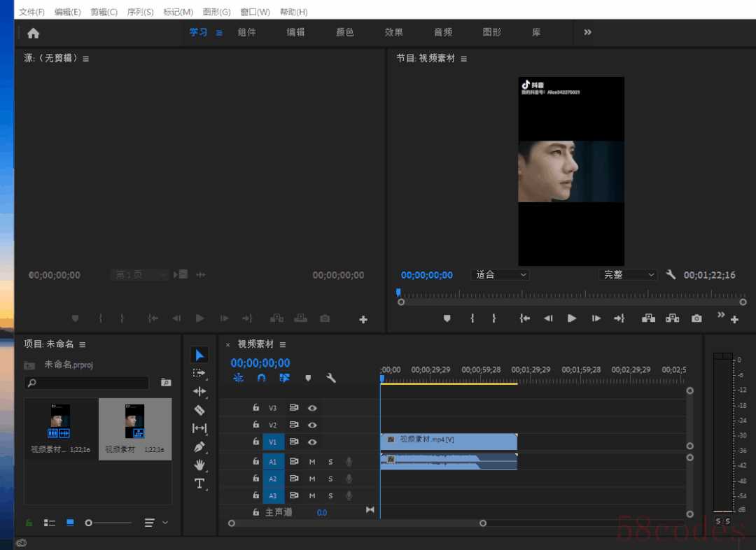Toggle snap in timeline
756x550 pixels.
tap(261, 378)
